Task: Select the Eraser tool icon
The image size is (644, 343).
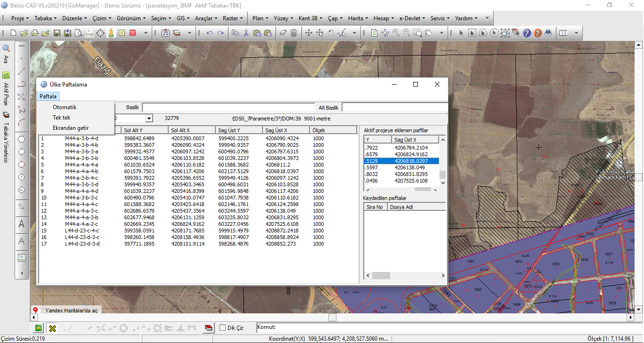Action: coord(283,33)
